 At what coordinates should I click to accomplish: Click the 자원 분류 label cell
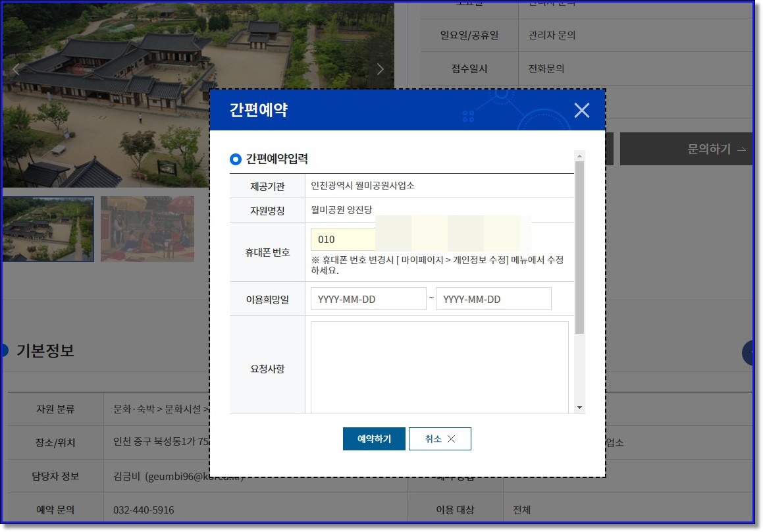[x=55, y=409]
